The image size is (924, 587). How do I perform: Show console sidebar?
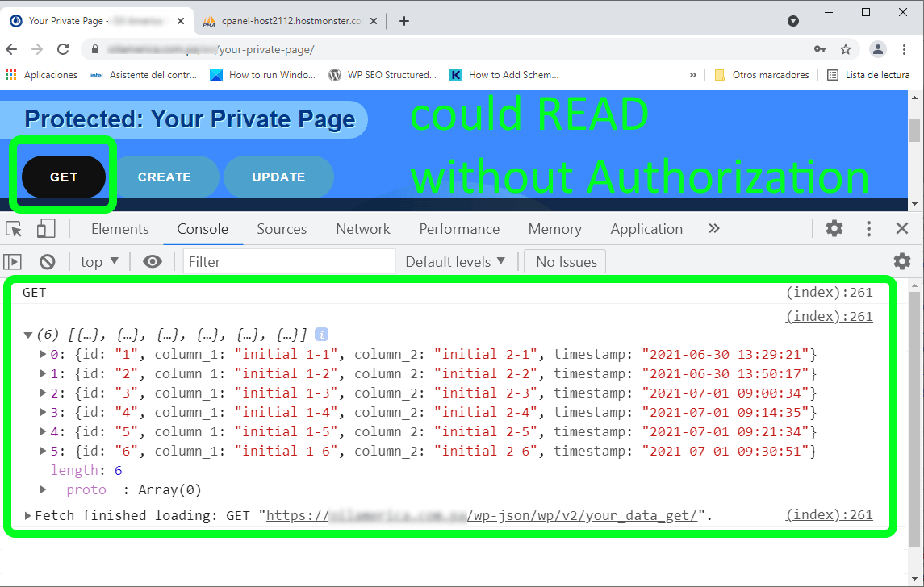coord(12,261)
